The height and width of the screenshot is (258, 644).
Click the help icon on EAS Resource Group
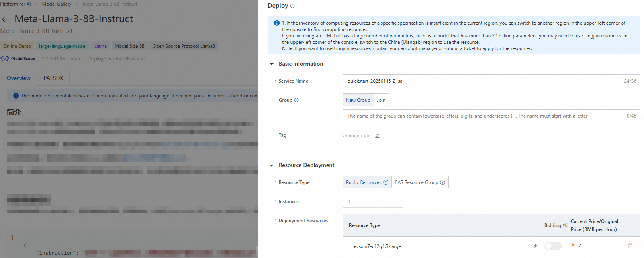(x=442, y=182)
